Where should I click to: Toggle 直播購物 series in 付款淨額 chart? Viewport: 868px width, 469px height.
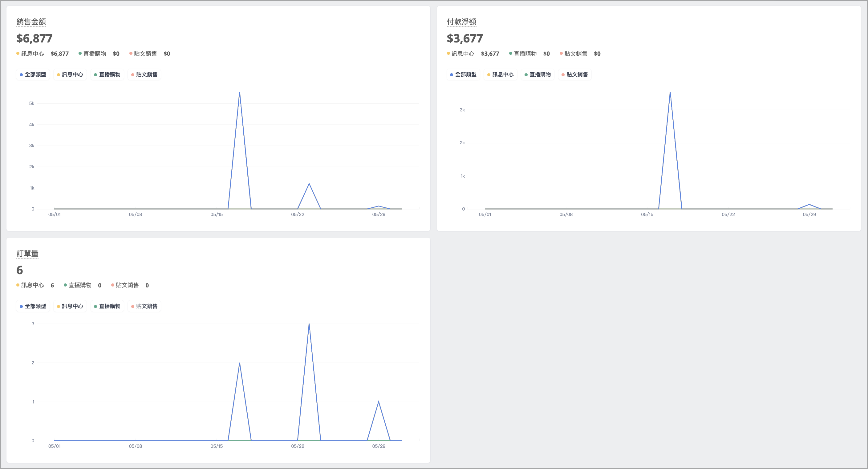click(537, 74)
